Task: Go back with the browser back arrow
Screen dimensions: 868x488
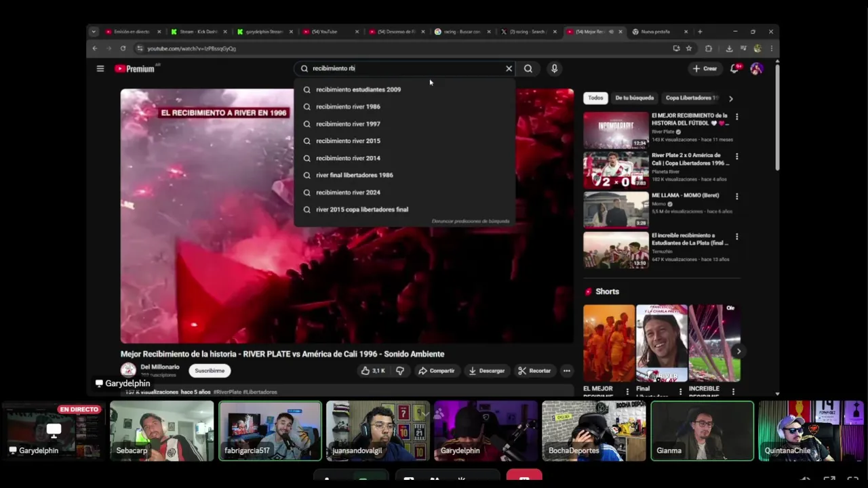Action: 95,48
